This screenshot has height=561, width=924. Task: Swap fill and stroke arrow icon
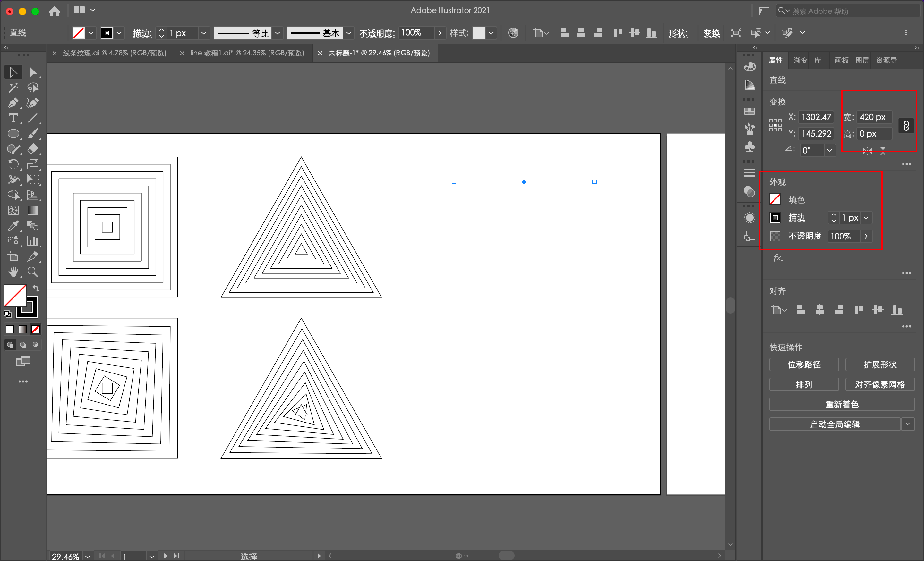(36, 288)
